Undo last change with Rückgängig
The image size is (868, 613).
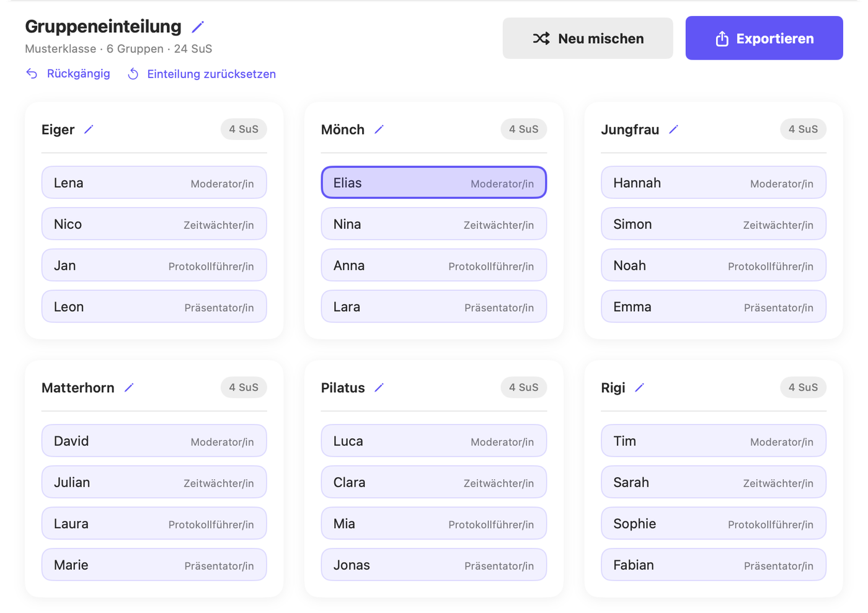[68, 74]
